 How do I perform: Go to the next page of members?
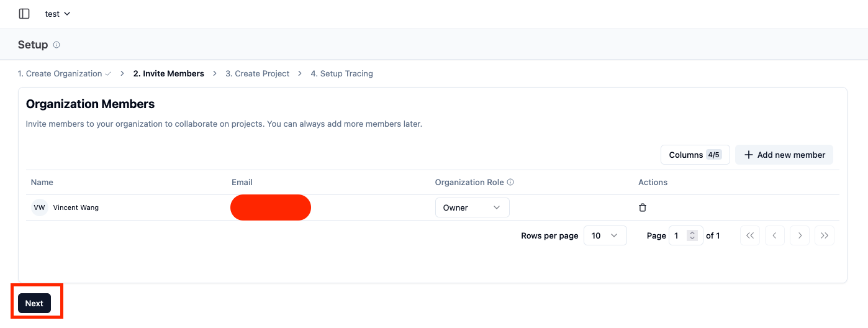click(800, 235)
